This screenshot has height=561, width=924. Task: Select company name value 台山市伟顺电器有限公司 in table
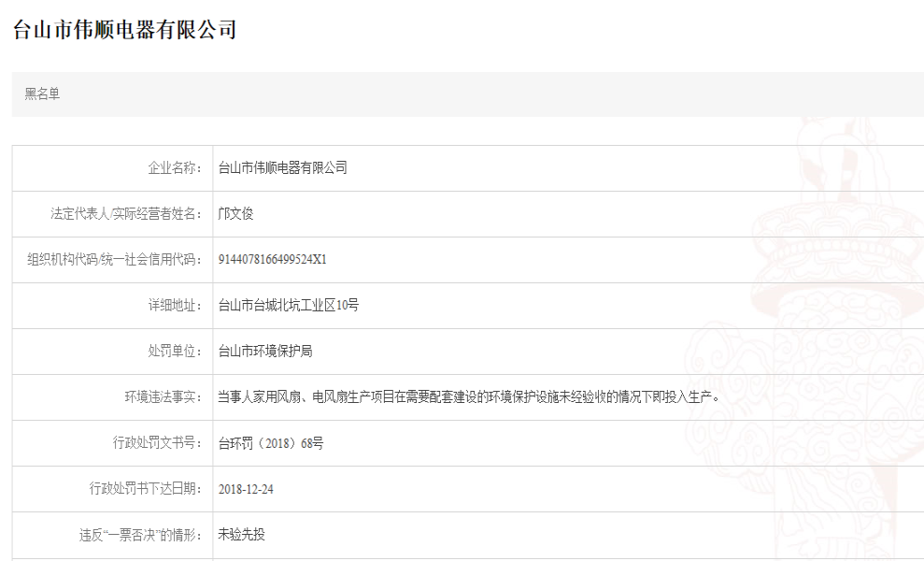[283, 168]
